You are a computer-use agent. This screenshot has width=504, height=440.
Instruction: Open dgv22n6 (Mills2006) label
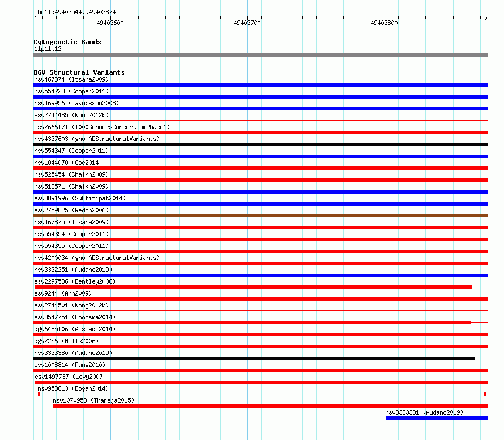tap(66, 341)
